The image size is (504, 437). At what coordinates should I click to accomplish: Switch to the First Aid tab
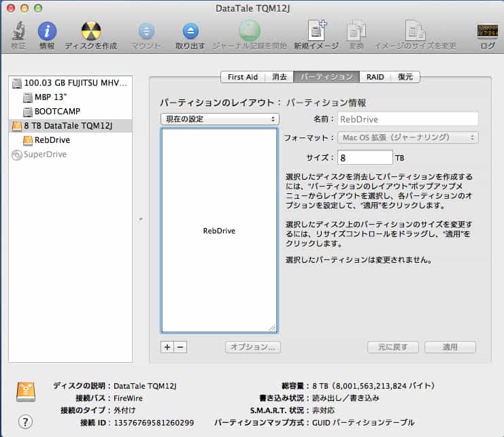243,77
